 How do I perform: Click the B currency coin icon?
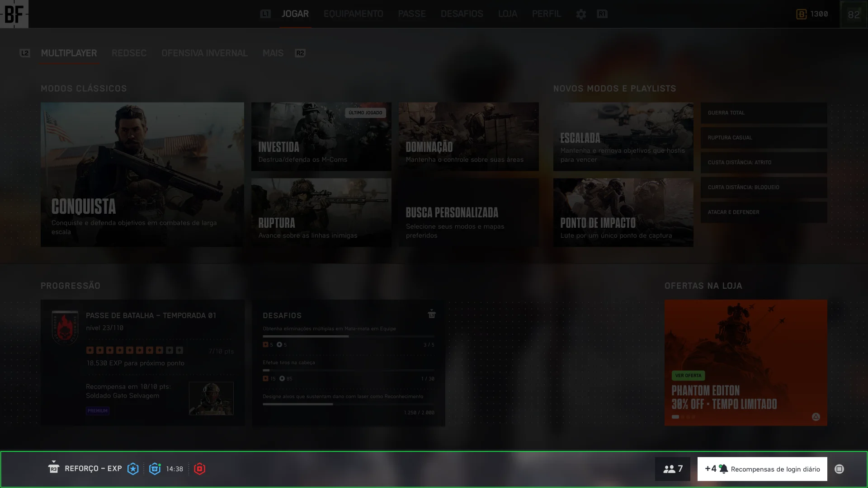point(801,14)
